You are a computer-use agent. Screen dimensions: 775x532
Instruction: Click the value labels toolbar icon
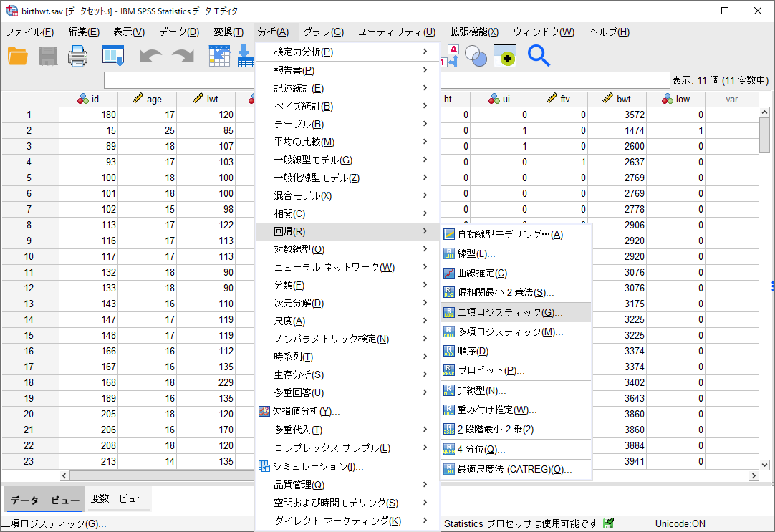[x=450, y=56]
